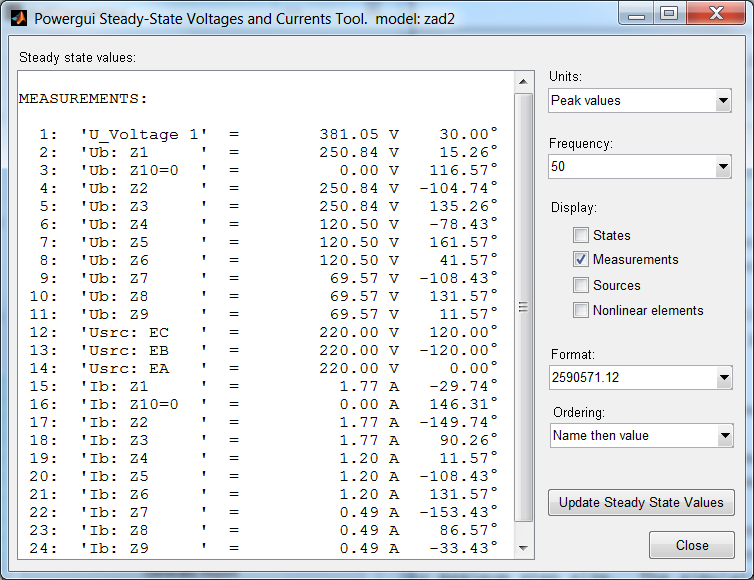
Task: Toggle the Nonlinear elements checkbox
Action: 580,310
